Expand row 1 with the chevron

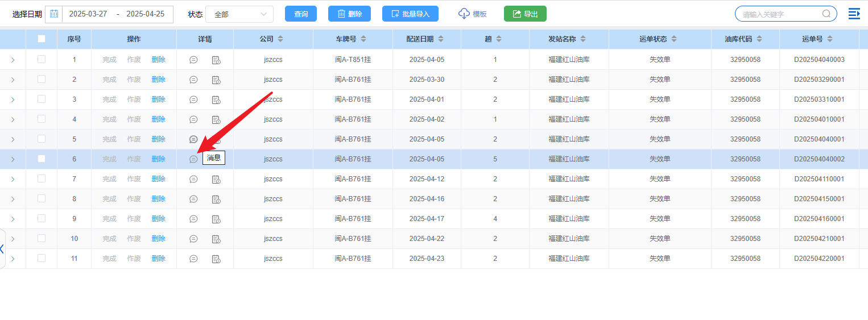tap(13, 60)
